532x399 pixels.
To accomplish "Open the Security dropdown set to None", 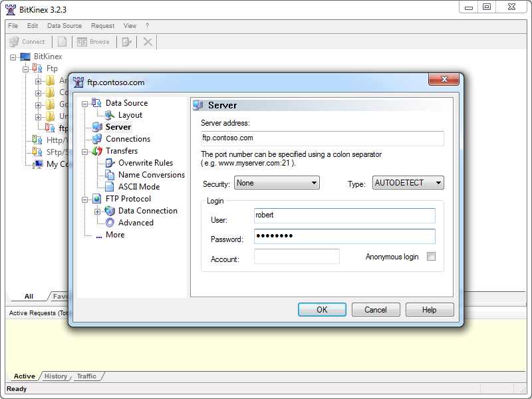I will pos(277,183).
